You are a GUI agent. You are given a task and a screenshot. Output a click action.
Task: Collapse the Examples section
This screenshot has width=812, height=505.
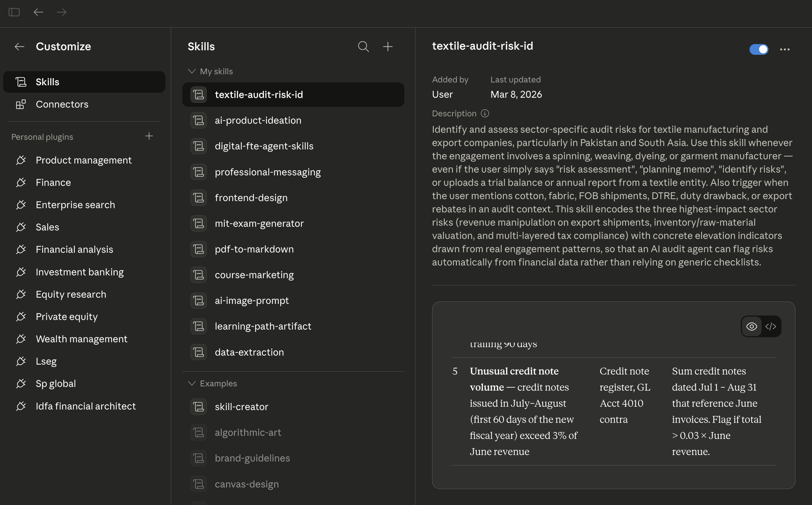(x=192, y=383)
